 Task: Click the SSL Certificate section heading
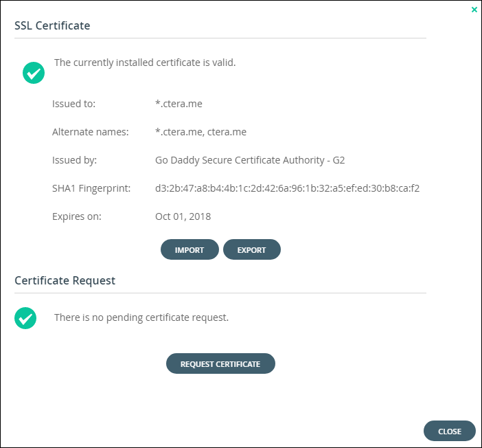point(52,25)
